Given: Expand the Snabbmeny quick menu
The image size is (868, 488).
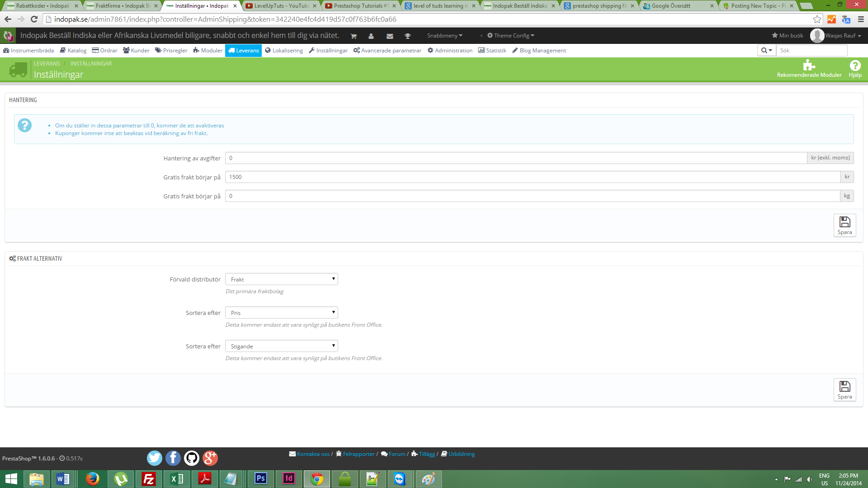Looking at the screenshot, I should tap(444, 36).
